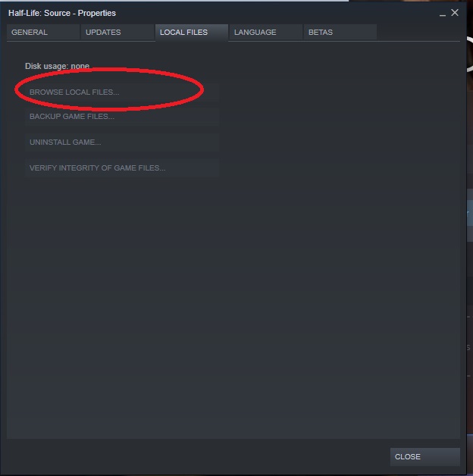The image size is (473, 476).
Task: Click the Disk usage: none label
Action: click(x=57, y=66)
